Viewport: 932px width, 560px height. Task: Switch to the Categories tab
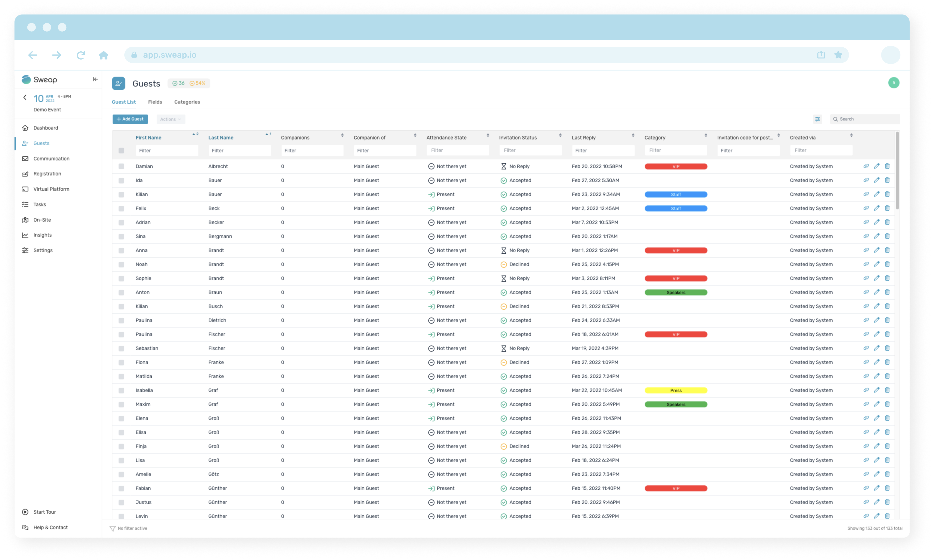pos(187,102)
